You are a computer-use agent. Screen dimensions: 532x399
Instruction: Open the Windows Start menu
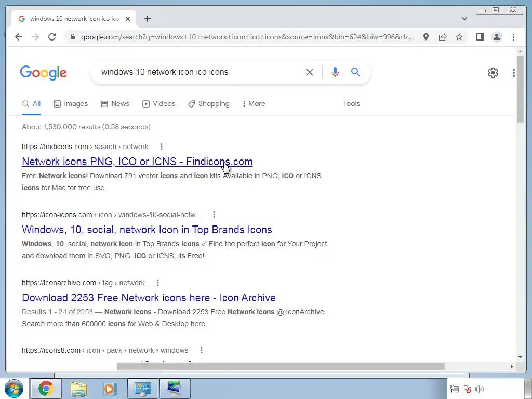(x=14, y=389)
